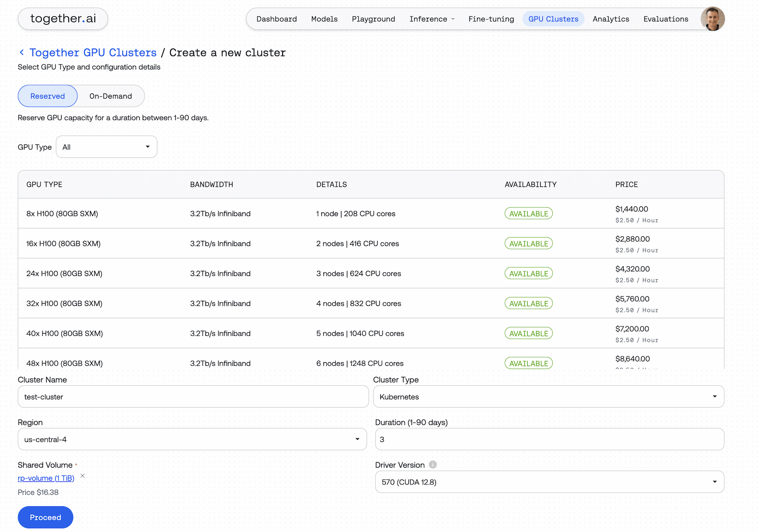This screenshot has height=532, width=758.
Task: Click the together.ai logo
Action: coord(63,19)
